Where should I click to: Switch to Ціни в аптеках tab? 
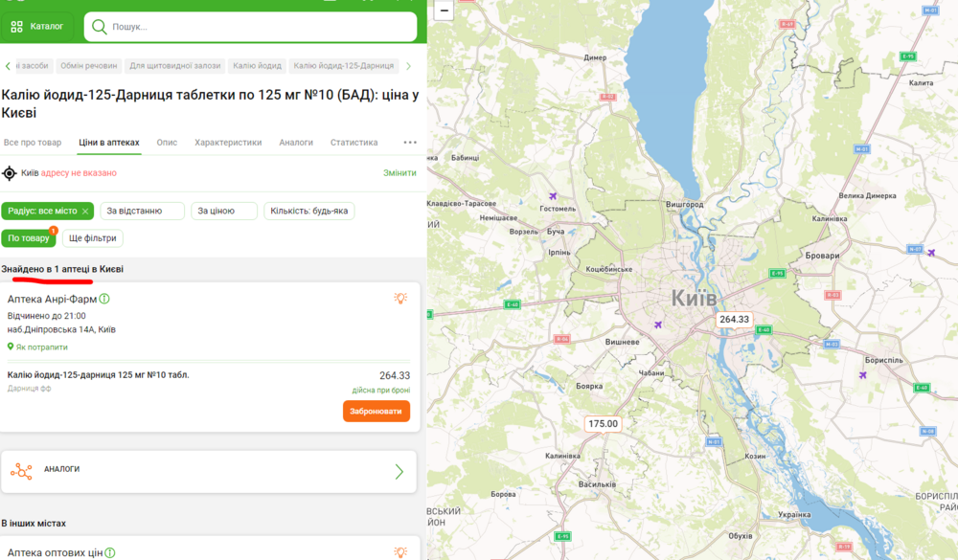(109, 143)
